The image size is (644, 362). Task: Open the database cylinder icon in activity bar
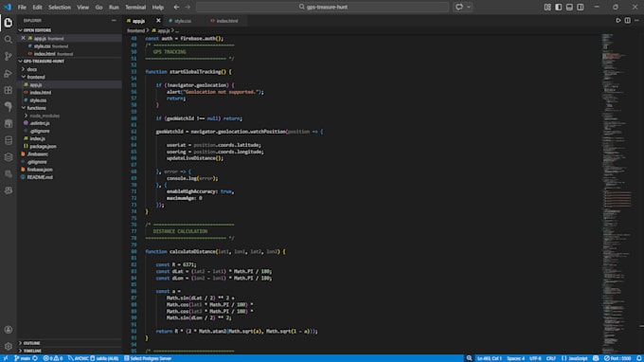9,140
